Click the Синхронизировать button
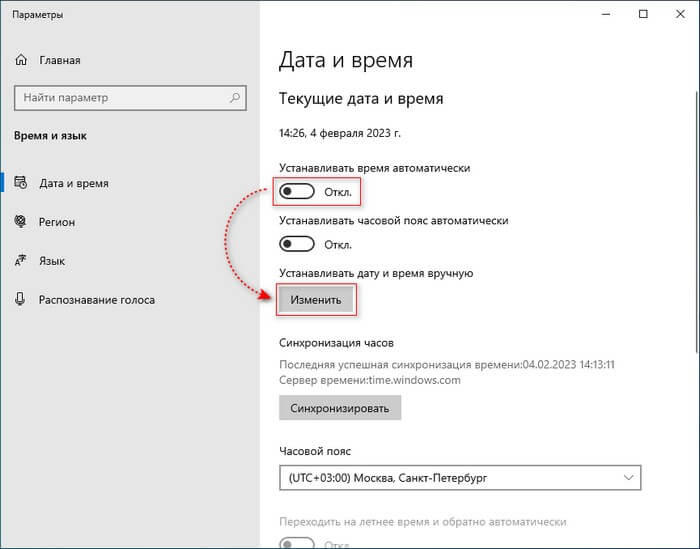 click(340, 408)
